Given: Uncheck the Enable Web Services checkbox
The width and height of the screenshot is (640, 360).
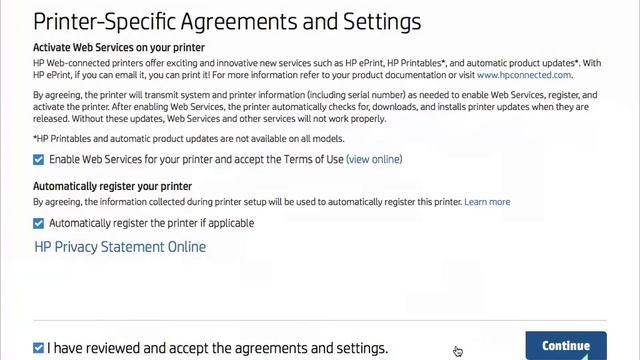Looking at the screenshot, I should [38, 159].
